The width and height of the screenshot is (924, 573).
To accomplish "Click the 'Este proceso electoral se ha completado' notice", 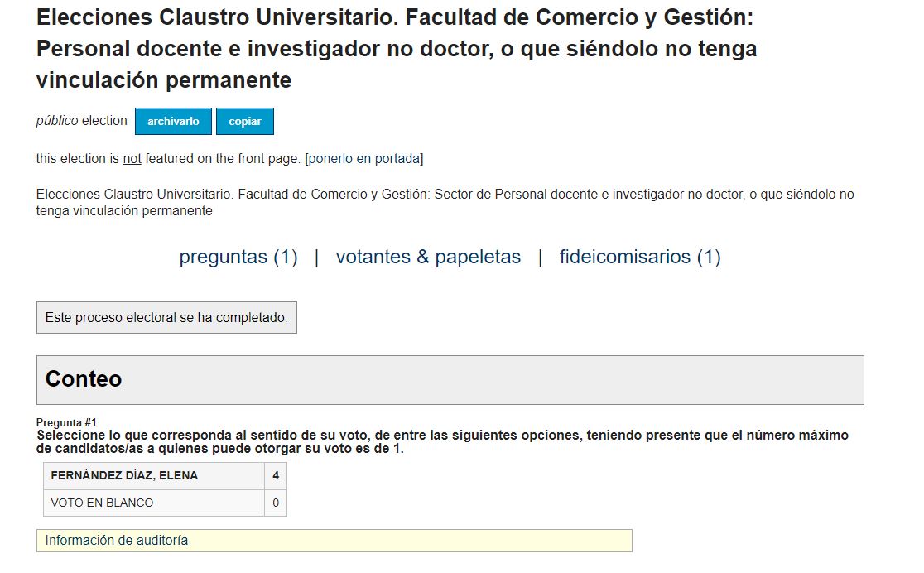I will click(166, 318).
